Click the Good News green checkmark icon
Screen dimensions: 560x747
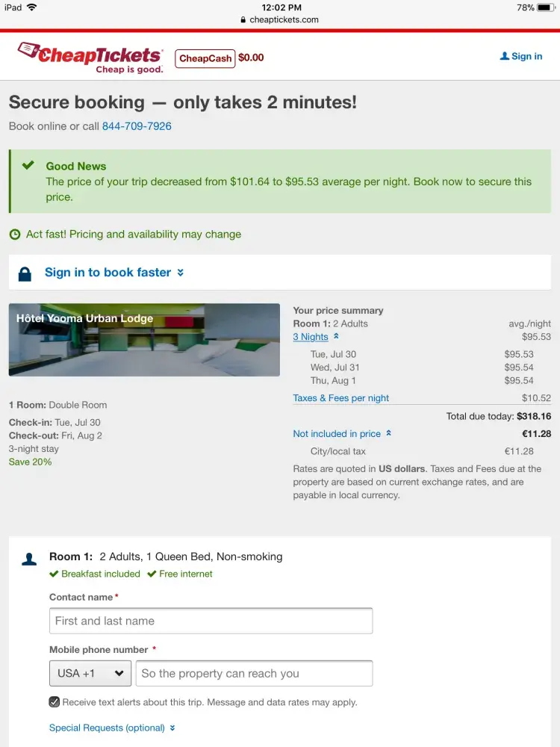pyautogui.click(x=28, y=165)
